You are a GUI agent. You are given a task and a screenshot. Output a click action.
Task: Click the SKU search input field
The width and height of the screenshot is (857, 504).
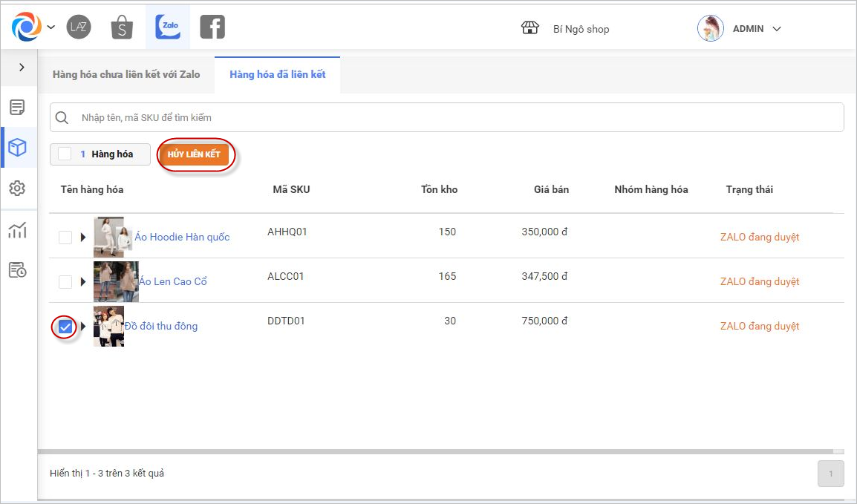click(446, 117)
